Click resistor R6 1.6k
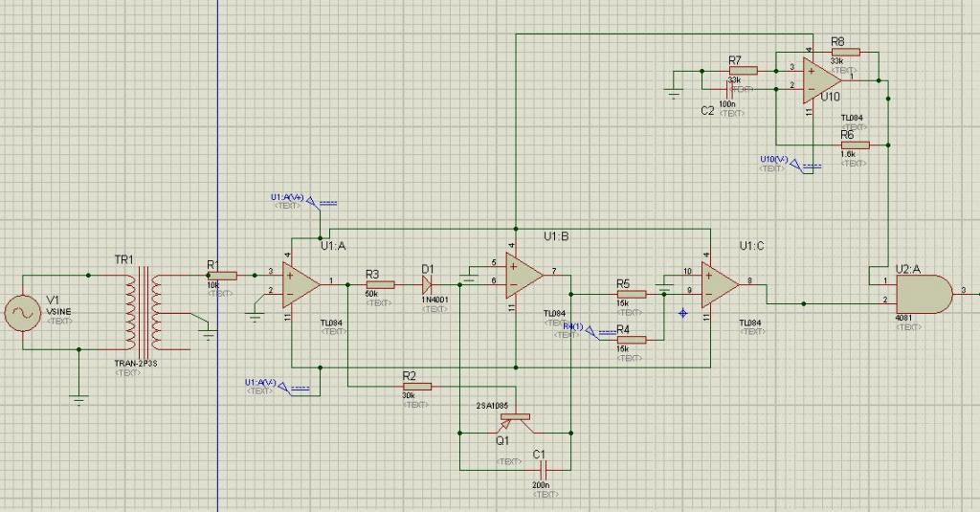Viewport: 980px width, 512px height. (x=855, y=145)
